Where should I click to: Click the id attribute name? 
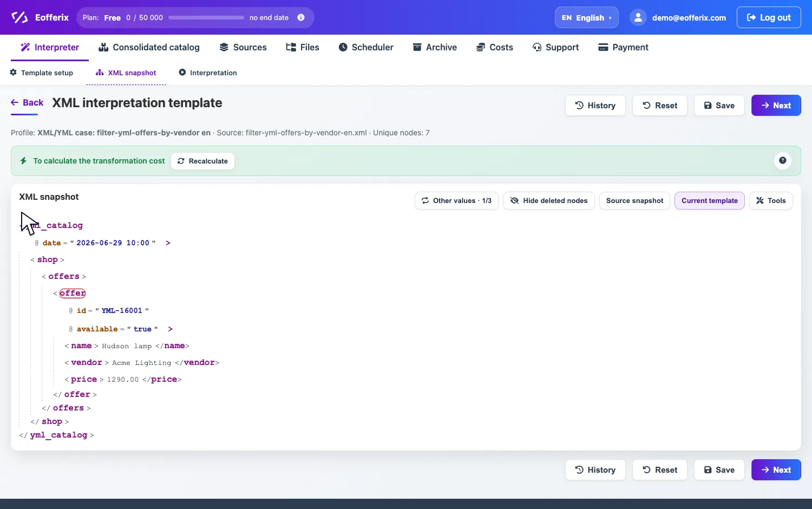point(82,310)
